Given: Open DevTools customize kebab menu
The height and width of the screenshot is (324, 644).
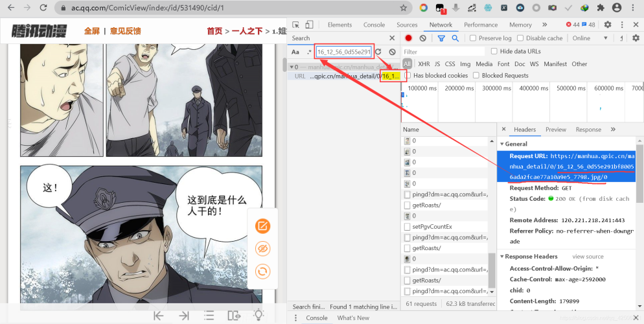Looking at the screenshot, I should 622,25.
